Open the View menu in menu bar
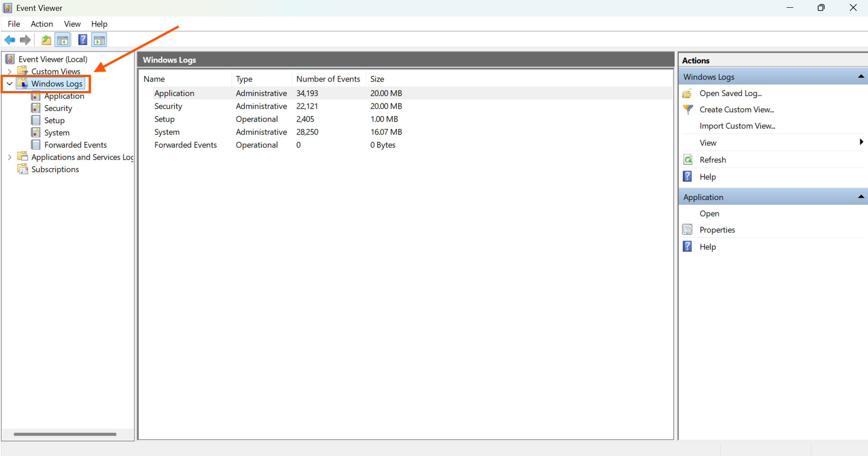Viewport: 868px width, 456px height. pos(72,24)
